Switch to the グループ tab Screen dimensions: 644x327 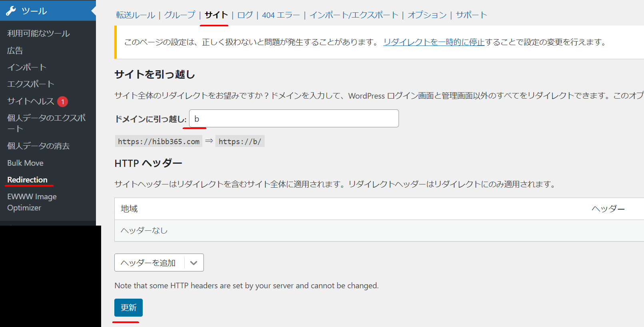(179, 15)
